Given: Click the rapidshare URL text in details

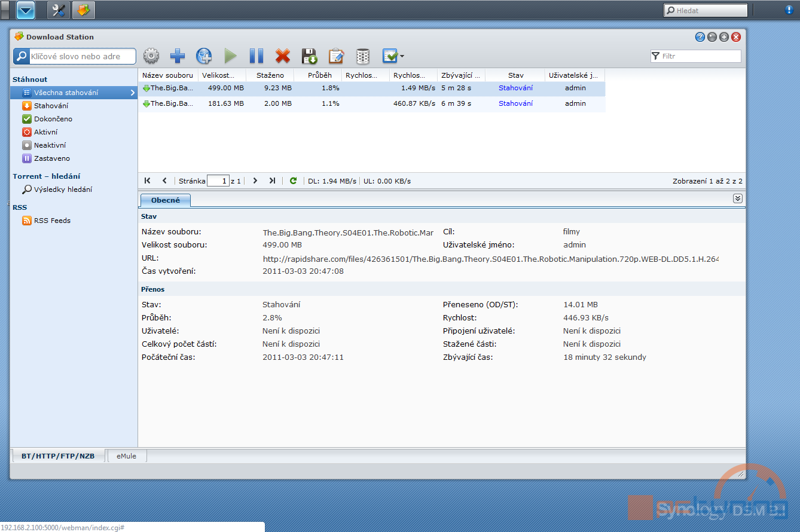Looking at the screenshot, I should [491, 259].
